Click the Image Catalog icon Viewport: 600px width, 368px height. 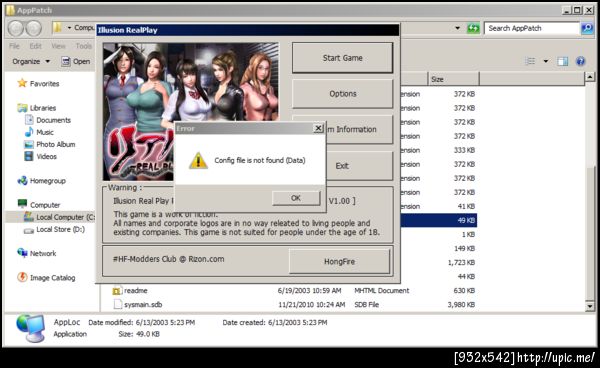pos(22,277)
